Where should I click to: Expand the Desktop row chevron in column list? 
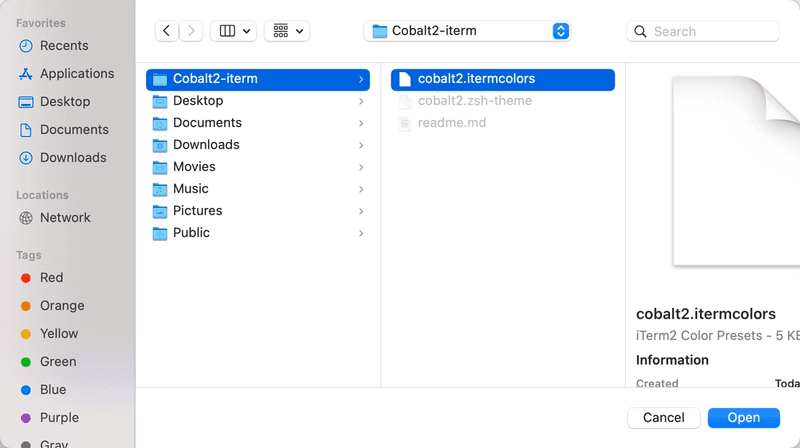[x=361, y=102]
